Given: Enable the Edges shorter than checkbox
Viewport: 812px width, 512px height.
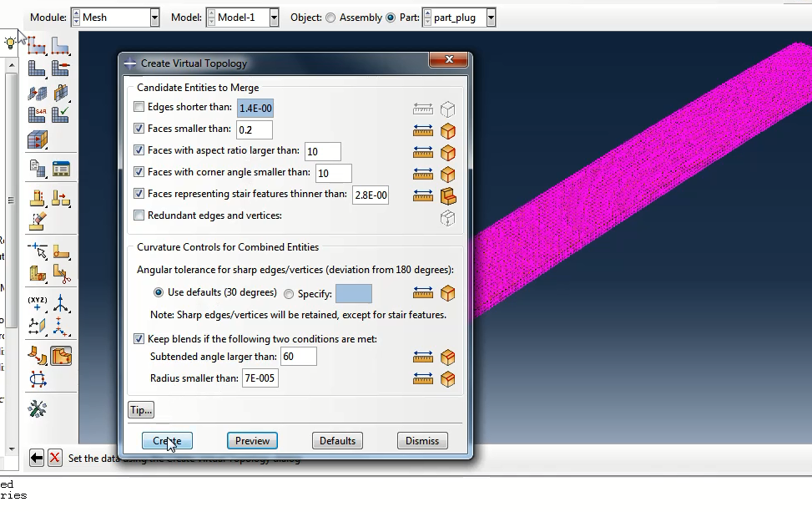Looking at the screenshot, I should pyautogui.click(x=139, y=107).
